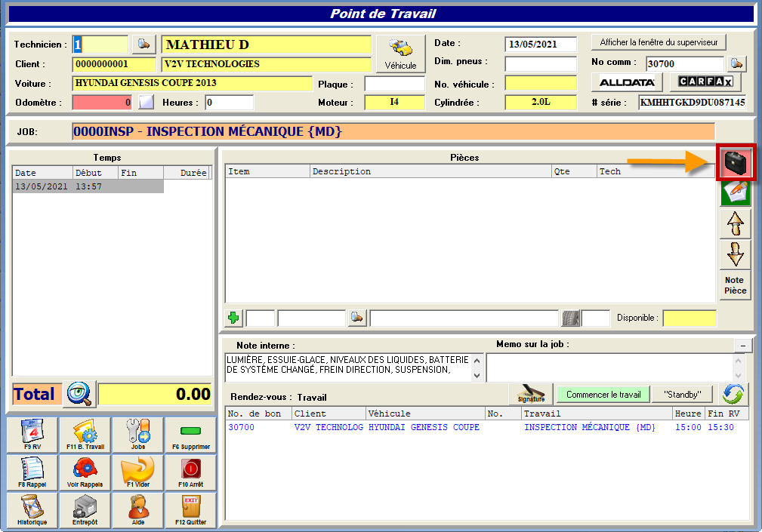Click the green note-with-pencil icon

click(x=736, y=192)
